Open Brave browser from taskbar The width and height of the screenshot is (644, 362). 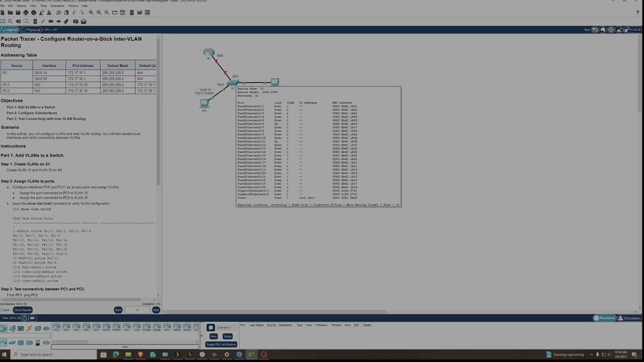140,354
